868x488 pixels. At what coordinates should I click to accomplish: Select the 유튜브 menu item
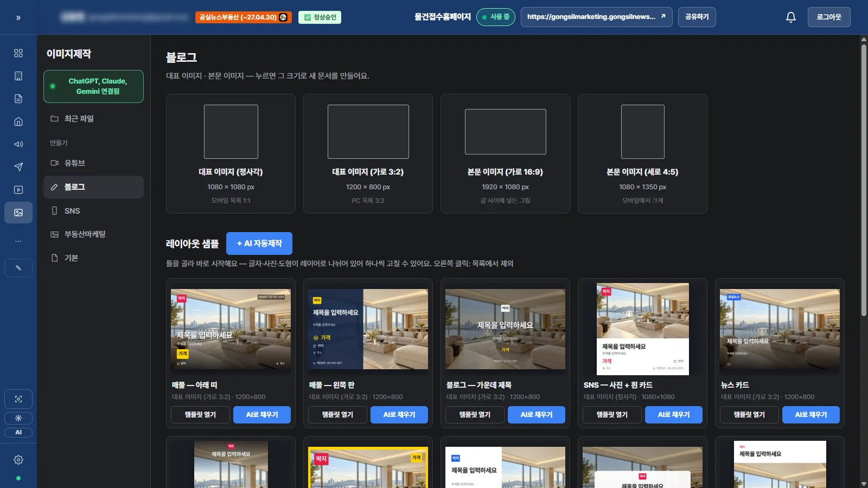point(93,163)
